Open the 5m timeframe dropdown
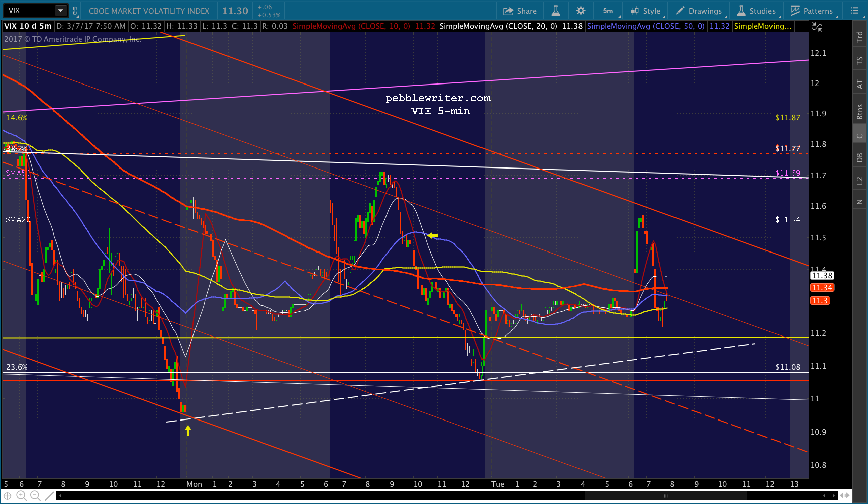This screenshot has height=504, width=868. (609, 11)
